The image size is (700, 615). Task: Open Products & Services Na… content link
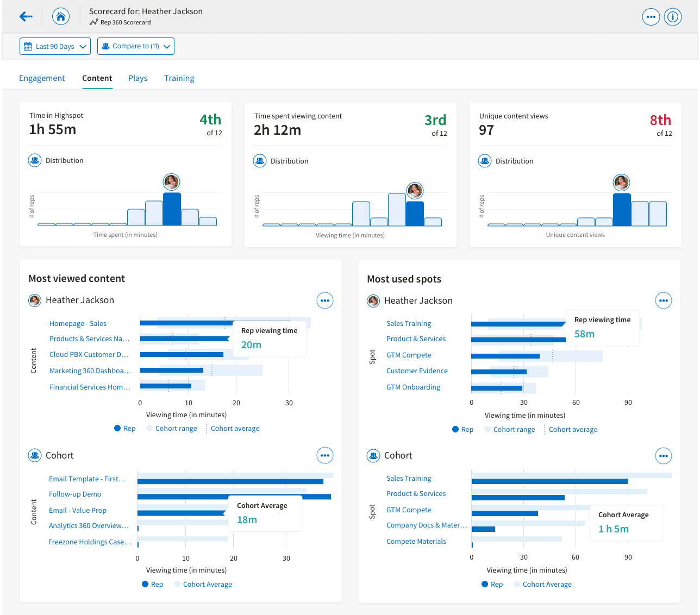[x=90, y=338]
